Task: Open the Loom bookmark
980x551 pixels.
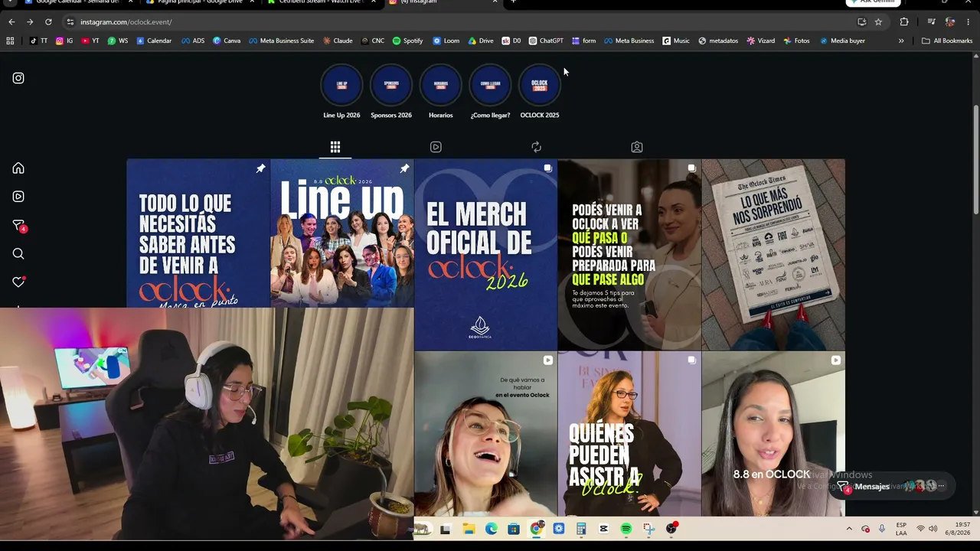Action: tap(446, 41)
